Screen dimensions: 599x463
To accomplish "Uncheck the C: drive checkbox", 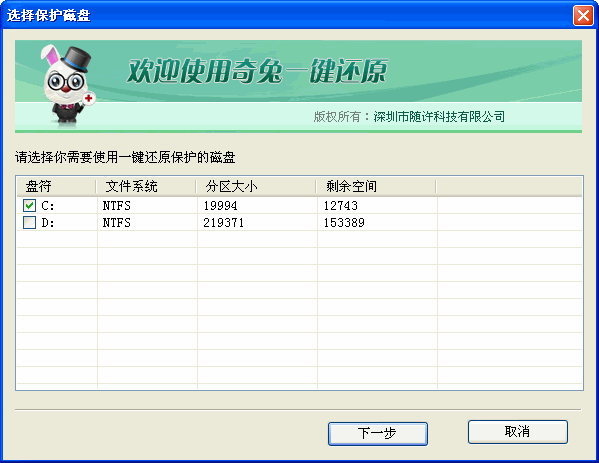I will tap(29, 206).
